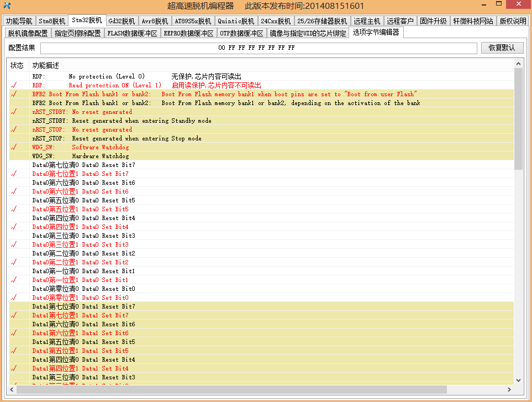Open the 轩微科技网站 tab link
This screenshot has height=402, width=532.
coord(473,21)
